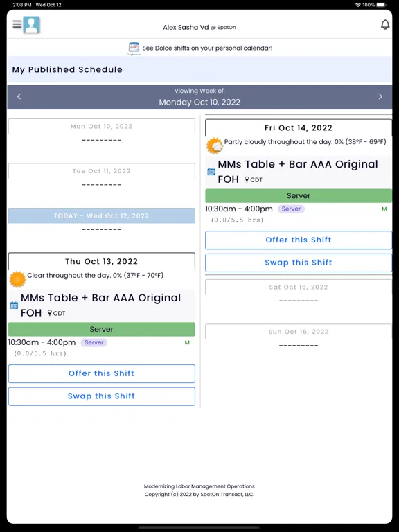The image size is (399, 532).
Task: Offer the Thursday Oct 13 shift
Action: tap(101, 373)
